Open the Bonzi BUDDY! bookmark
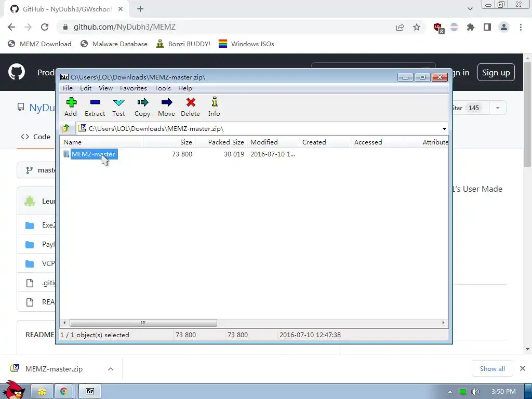Screen dimensions: 532x399 [x=183, y=44]
